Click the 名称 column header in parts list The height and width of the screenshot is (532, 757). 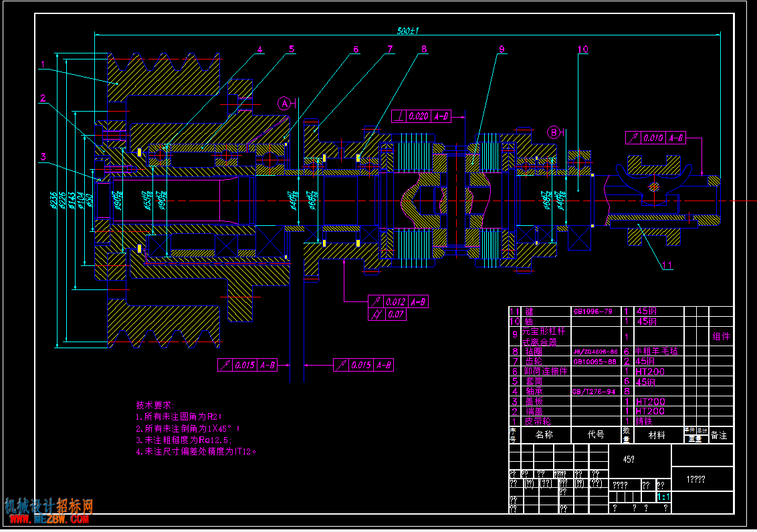[544, 434]
